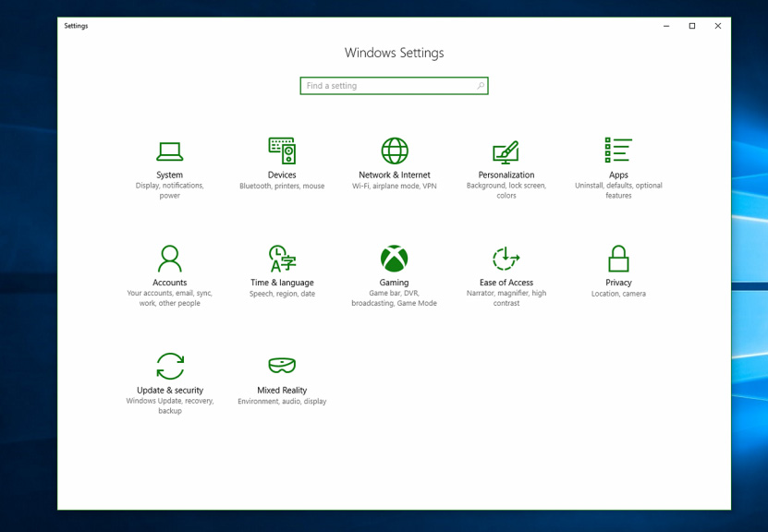
Task: Open the System laptop icon
Action: pyautogui.click(x=169, y=151)
